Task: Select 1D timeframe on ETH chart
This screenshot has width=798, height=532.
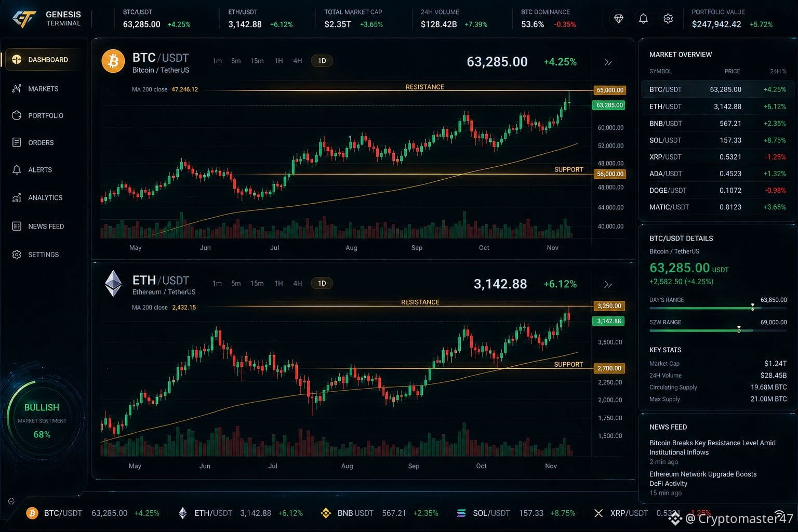Action: point(322,283)
